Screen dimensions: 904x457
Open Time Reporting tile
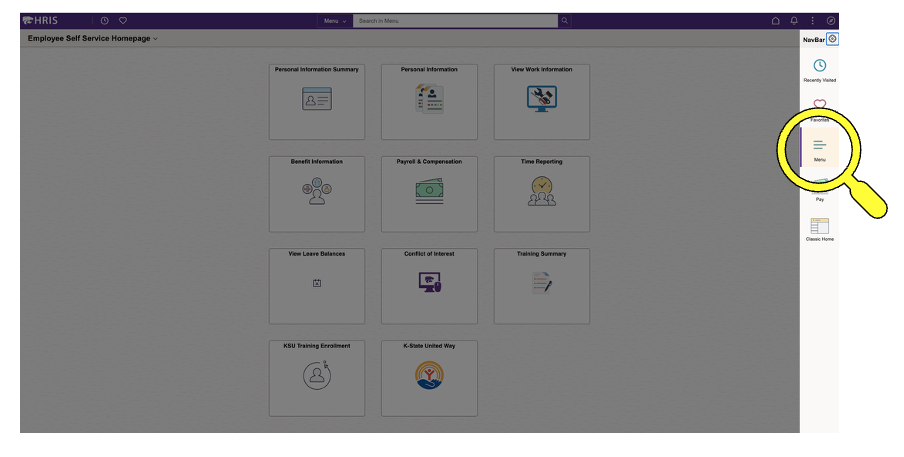click(x=541, y=194)
